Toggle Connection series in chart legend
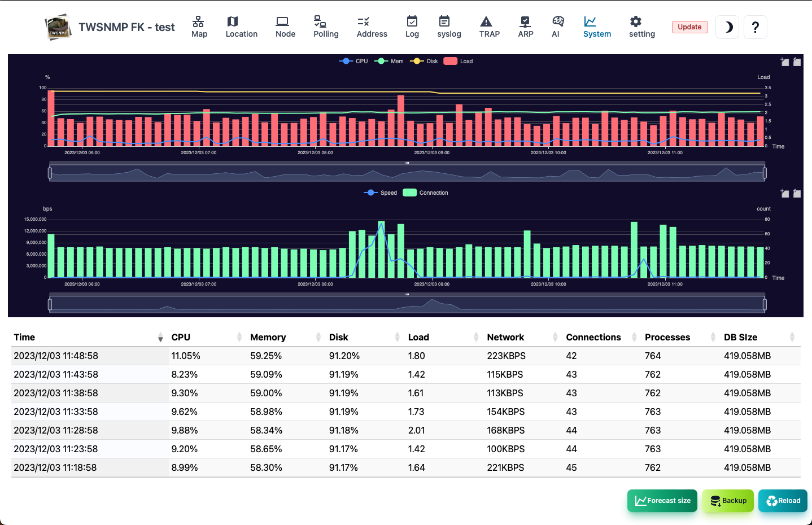Screen dimensions: 812x525 (425, 193)
